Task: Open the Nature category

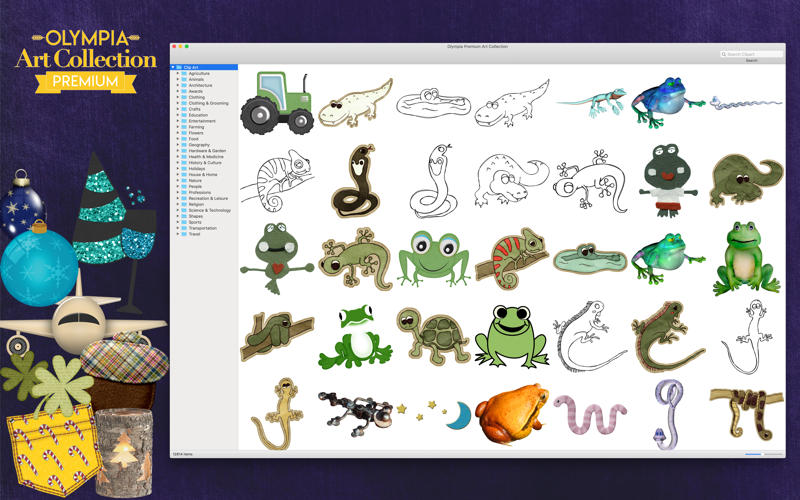Action: coord(195,181)
